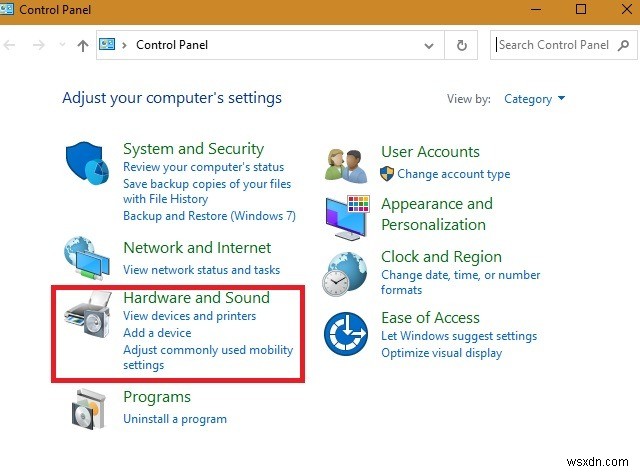
Task: Click Add a device link
Action: click(157, 333)
